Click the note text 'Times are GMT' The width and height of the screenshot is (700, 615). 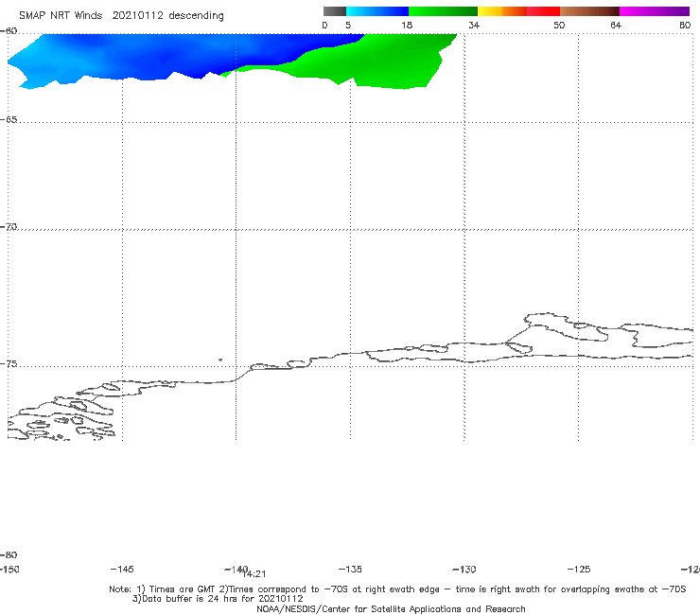(183, 589)
